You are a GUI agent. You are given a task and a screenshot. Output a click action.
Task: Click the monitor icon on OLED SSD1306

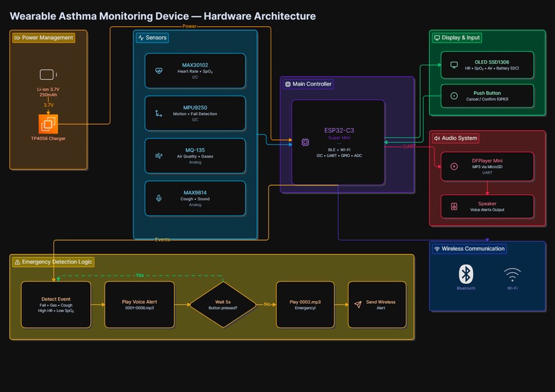pos(454,65)
